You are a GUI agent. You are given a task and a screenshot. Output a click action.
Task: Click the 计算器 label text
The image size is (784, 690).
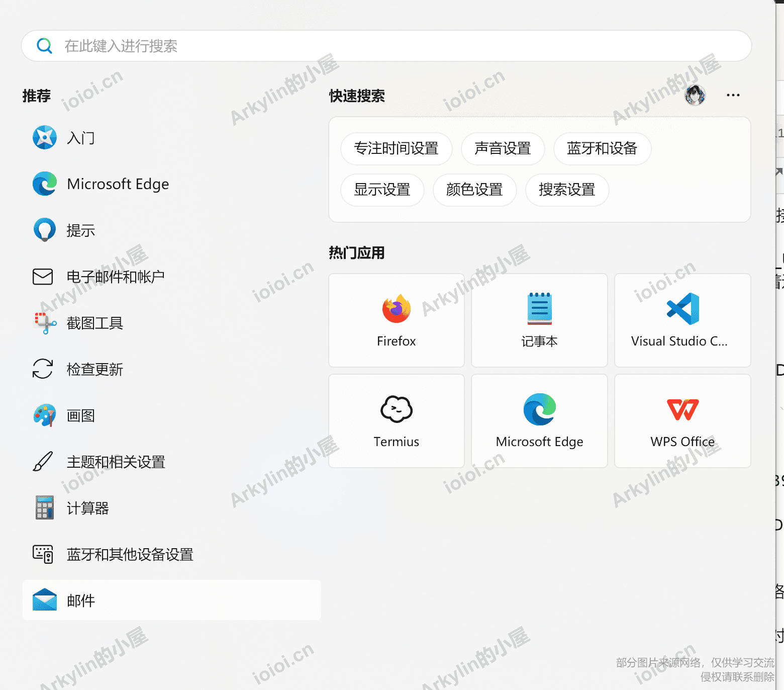coord(88,508)
